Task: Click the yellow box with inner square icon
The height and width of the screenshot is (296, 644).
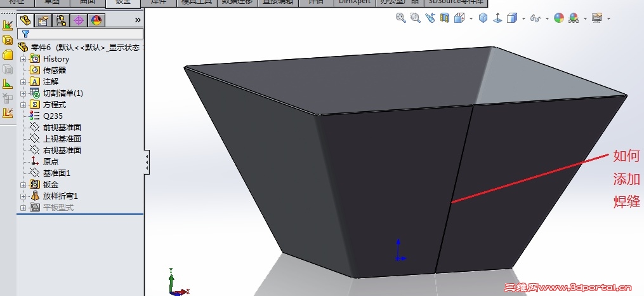Action: point(8,40)
